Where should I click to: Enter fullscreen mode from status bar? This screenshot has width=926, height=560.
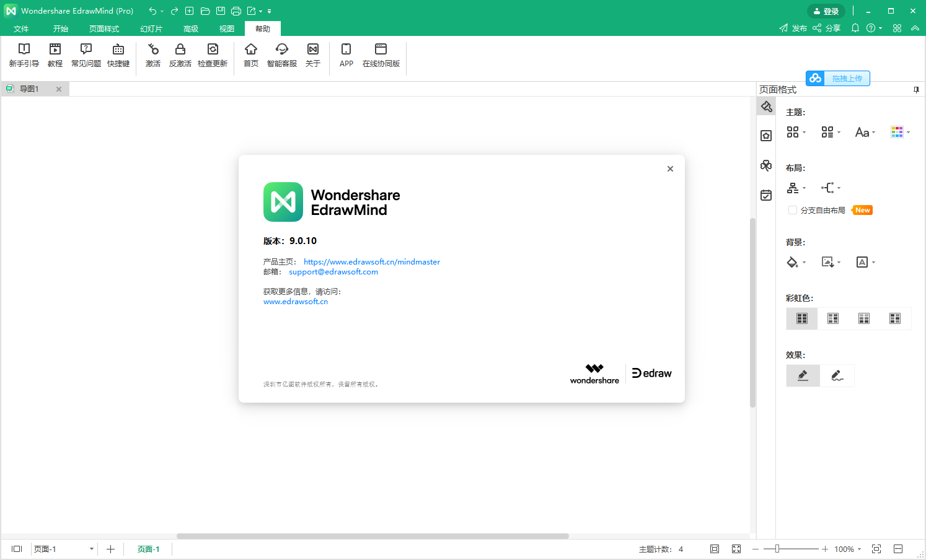[736, 549]
